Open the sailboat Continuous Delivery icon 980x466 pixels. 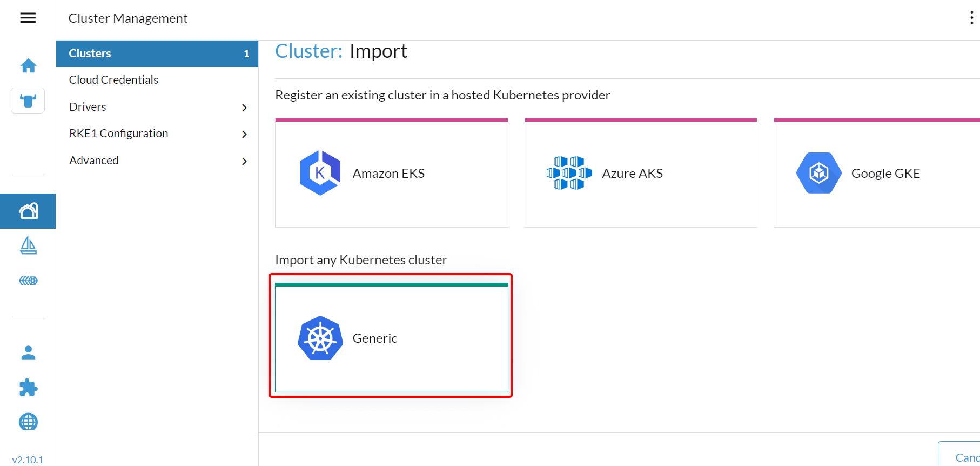(x=28, y=245)
